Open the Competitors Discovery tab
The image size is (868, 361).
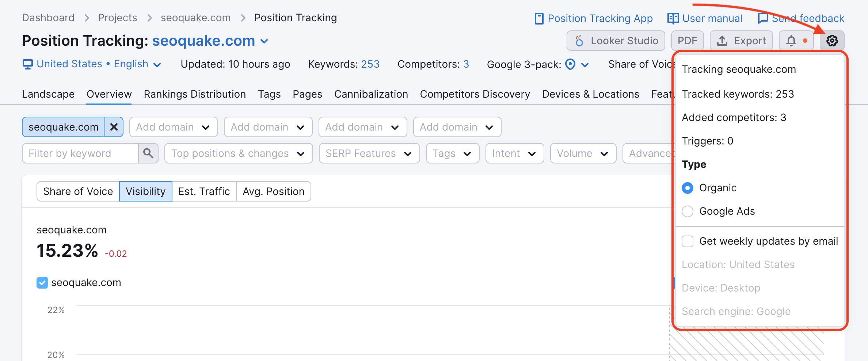[x=475, y=94]
